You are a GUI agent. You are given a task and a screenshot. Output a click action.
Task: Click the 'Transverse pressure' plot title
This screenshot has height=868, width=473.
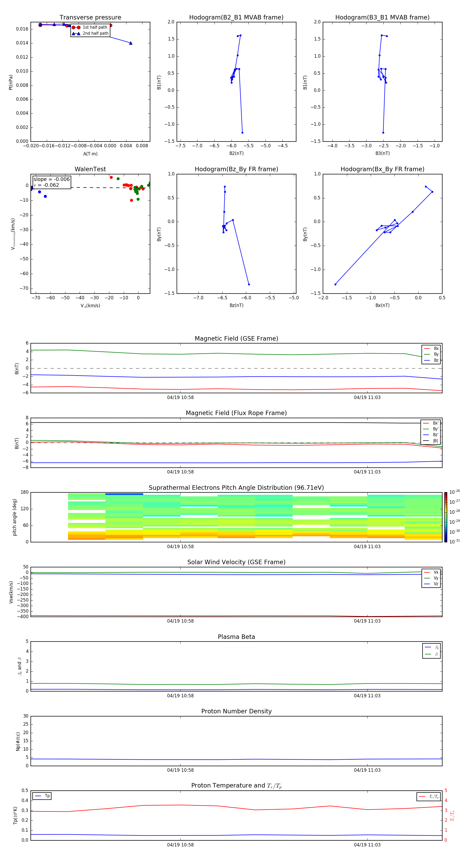click(90, 18)
